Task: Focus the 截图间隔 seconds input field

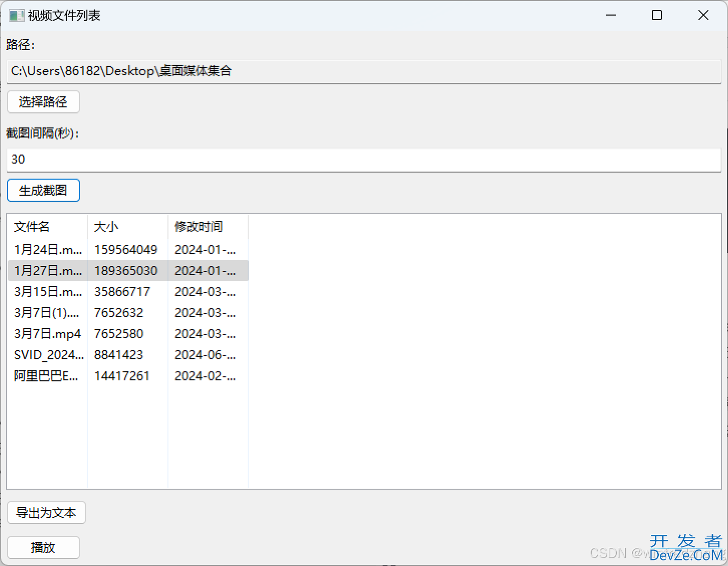Action: point(363,160)
